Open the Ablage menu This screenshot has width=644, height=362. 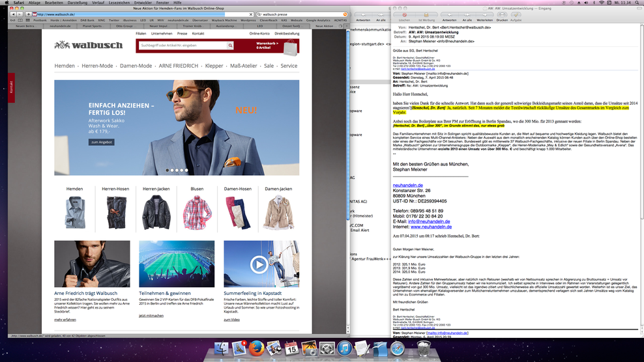point(35,3)
